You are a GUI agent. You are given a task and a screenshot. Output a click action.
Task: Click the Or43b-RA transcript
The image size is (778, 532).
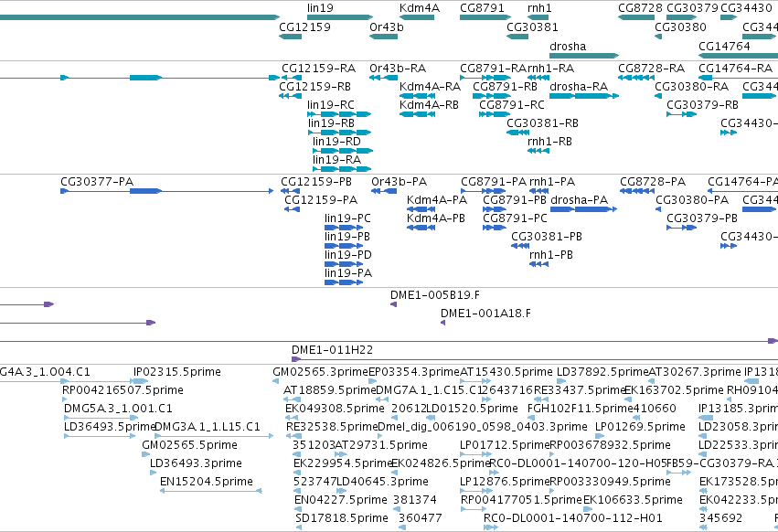(x=384, y=78)
